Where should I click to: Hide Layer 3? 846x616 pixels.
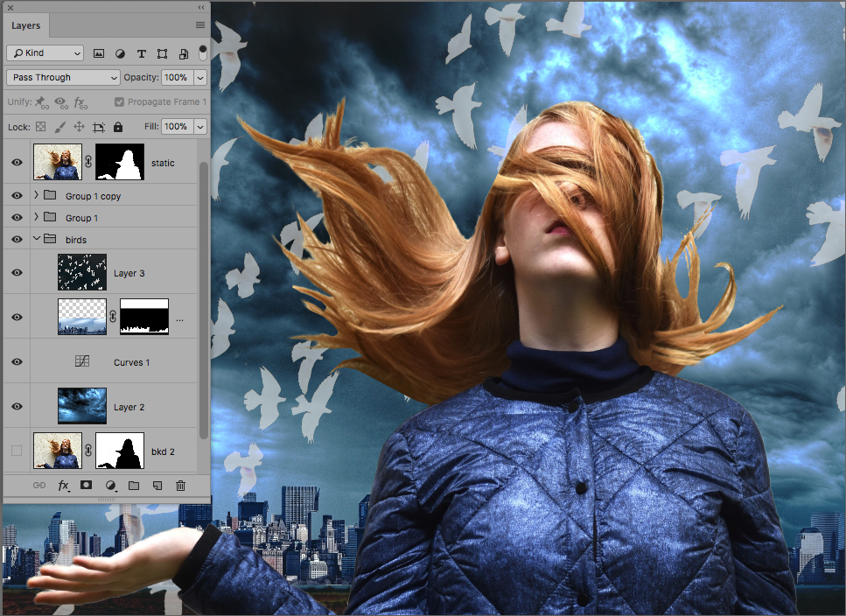[17, 272]
